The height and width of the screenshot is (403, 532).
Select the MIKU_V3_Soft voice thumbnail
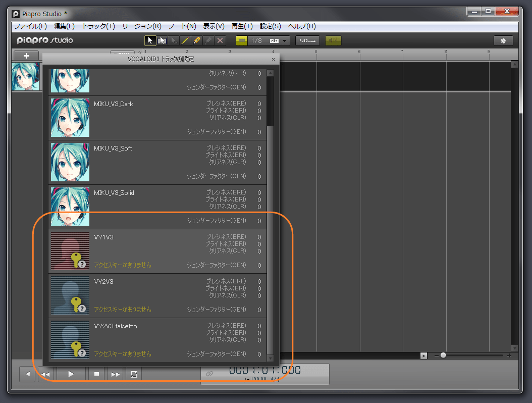click(x=70, y=162)
